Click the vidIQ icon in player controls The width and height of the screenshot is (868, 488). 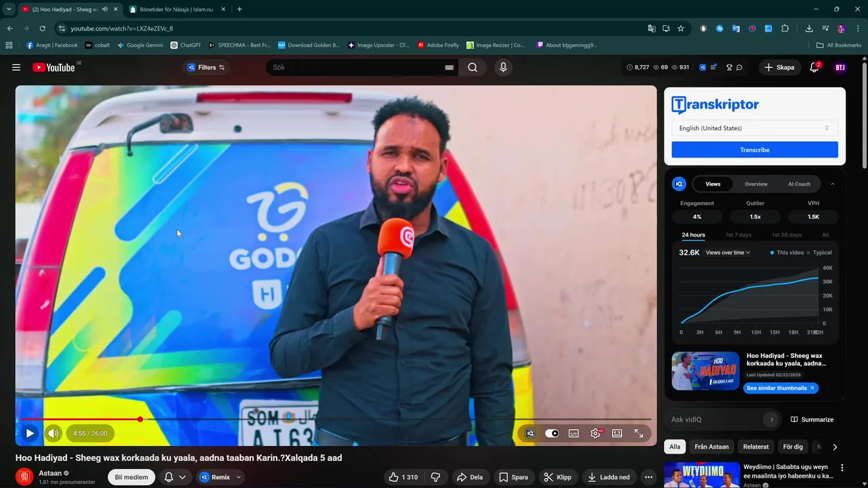tap(530, 433)
